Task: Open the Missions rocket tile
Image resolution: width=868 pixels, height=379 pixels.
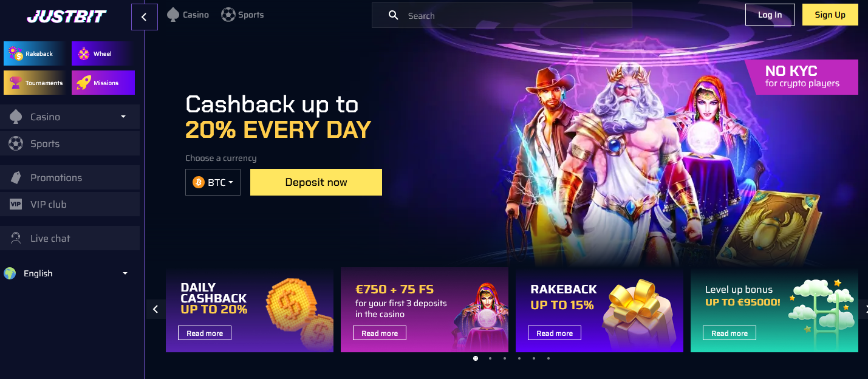Action: click(103, 83)
